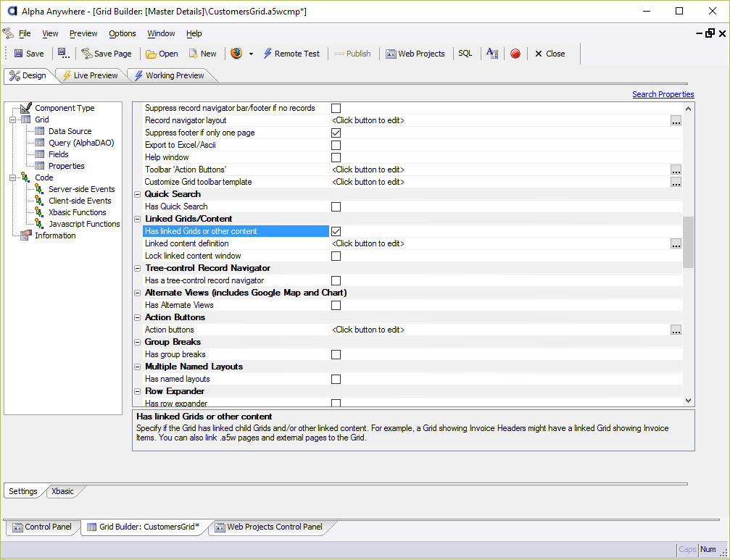Uncheck Has linked Grids or other content
Viewport: 730px width, 560px height.
pos(336,232)
